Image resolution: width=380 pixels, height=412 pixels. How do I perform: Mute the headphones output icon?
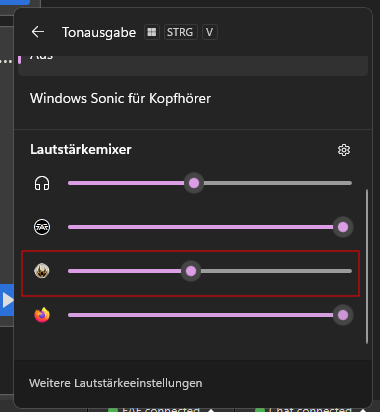pos(42,183)
